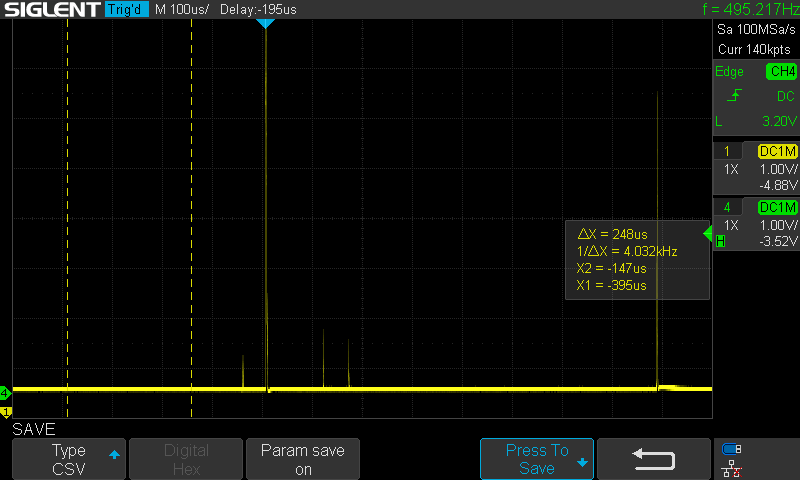Select the Digital Hex button
This screenshot has width=800, height=480.
[x=186, y=459]
